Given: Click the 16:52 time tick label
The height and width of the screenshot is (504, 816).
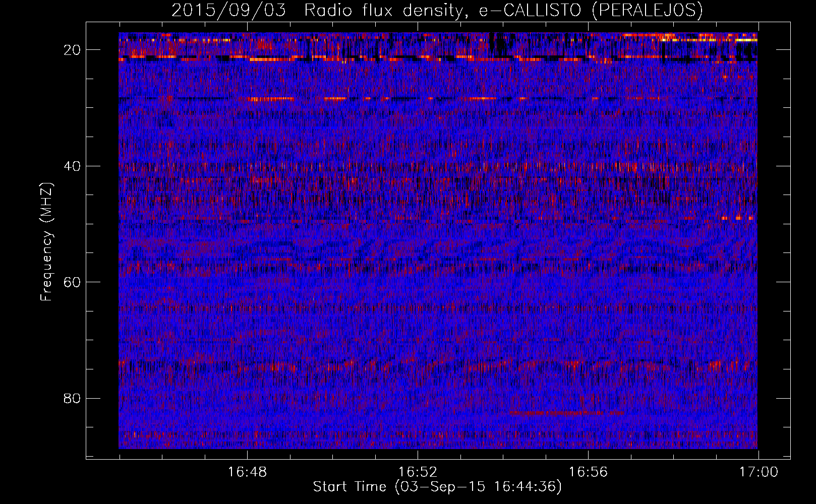Looking at the screenshot, I should pyautogui.click(x=418, y=472).
